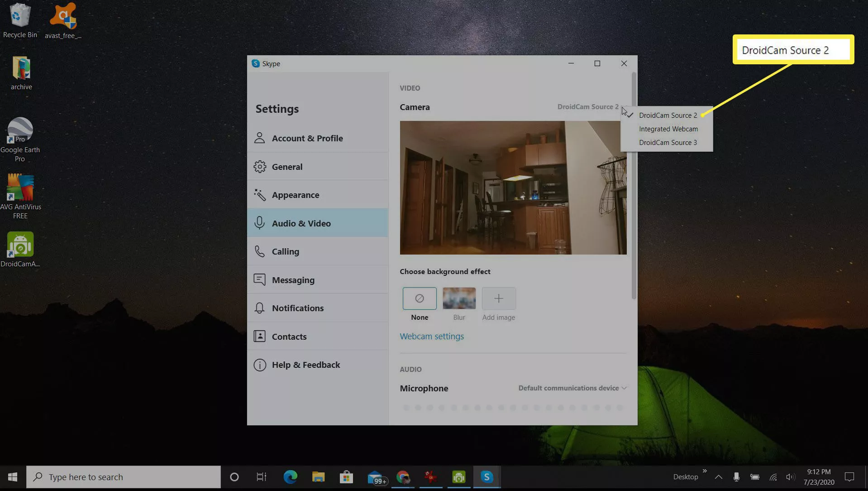868x491 pixels.
Task: Click the taskbar search box
Action: [123, 477]
